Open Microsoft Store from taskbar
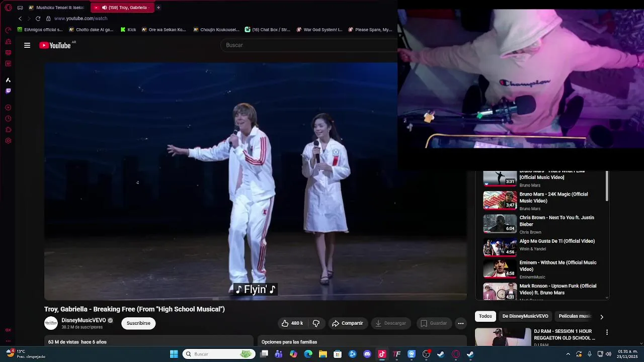Viewport: 644px width, 362px height. (338, 354)
